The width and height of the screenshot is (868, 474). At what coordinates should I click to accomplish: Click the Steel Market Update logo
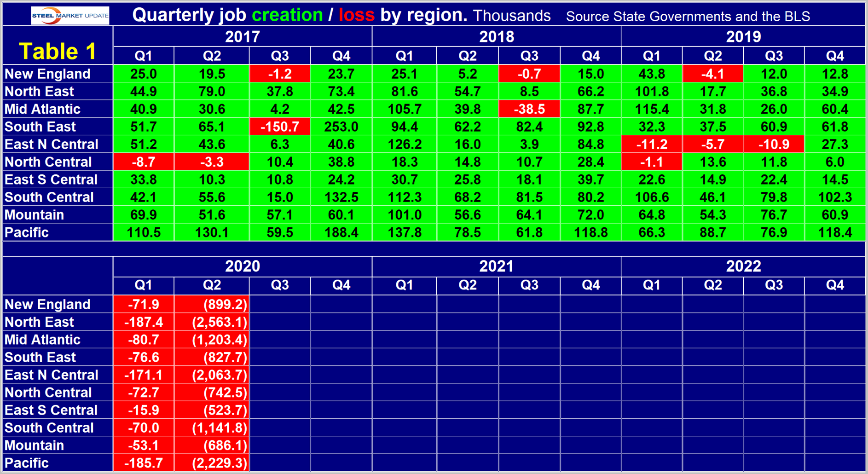70,16
